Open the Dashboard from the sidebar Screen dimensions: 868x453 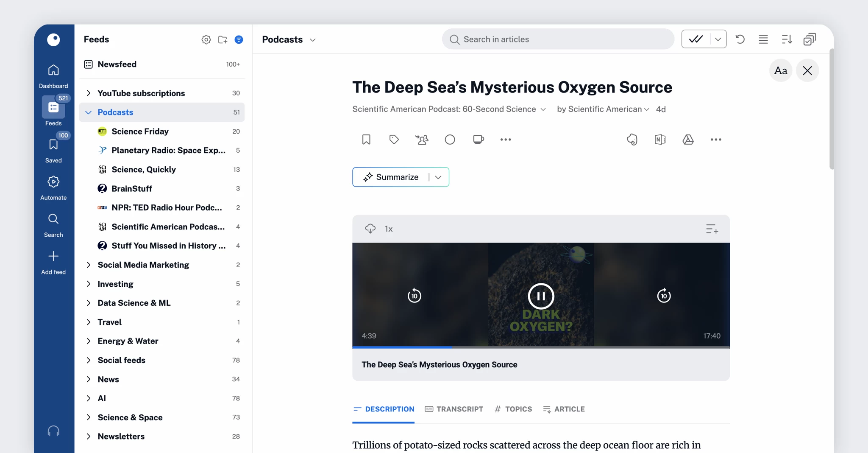coord(53,76)
